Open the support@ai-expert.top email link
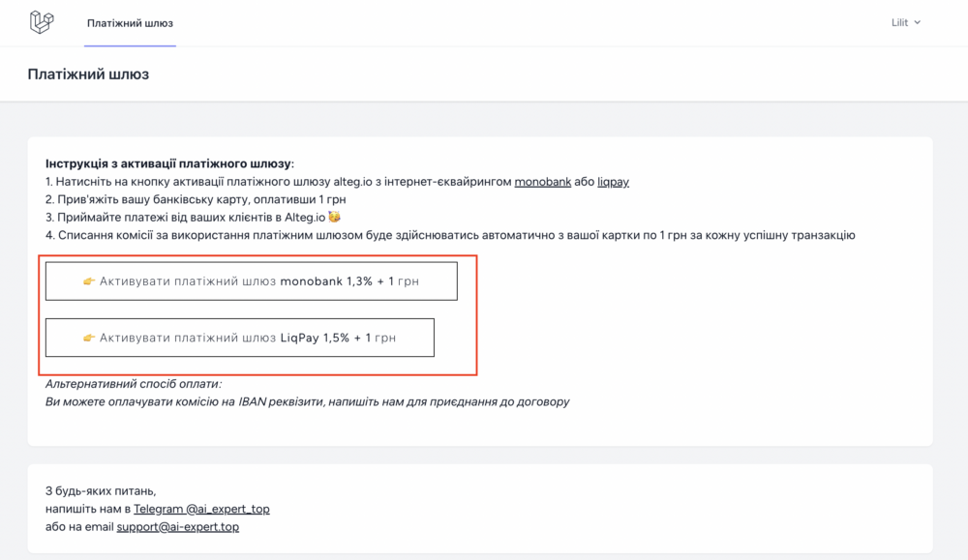The image size is (968, 560). click(x=178, y=527)
